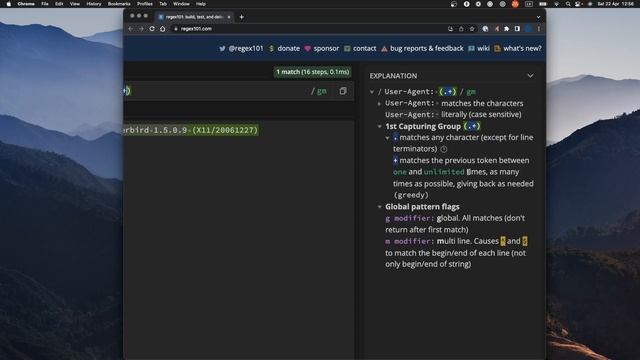Open the Window menu
The height and width of the screenshot is (360, 640).
[x=181, y=4]
